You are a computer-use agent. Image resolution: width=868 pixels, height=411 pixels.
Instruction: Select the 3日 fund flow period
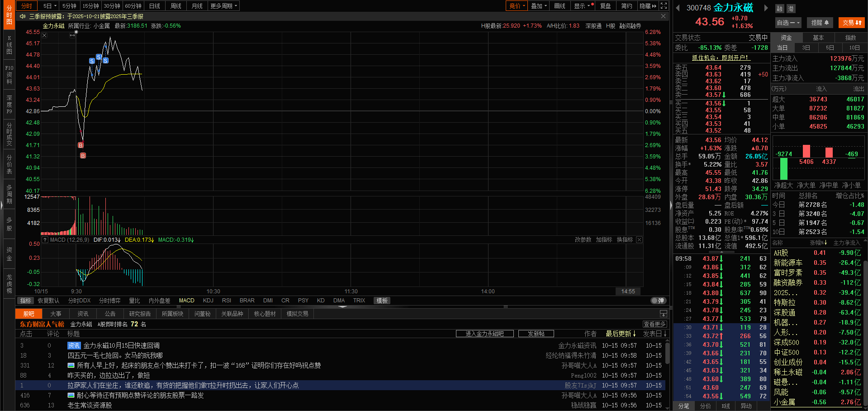click(806, 48)
